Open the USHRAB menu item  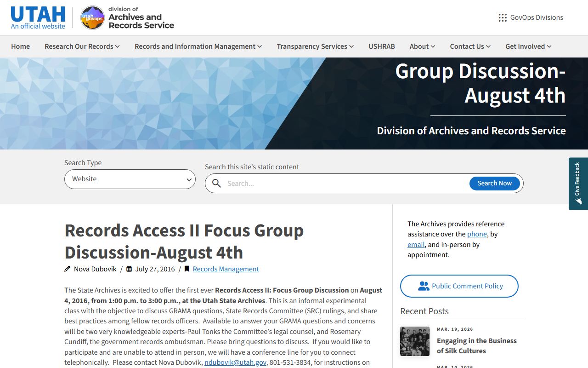382,46
